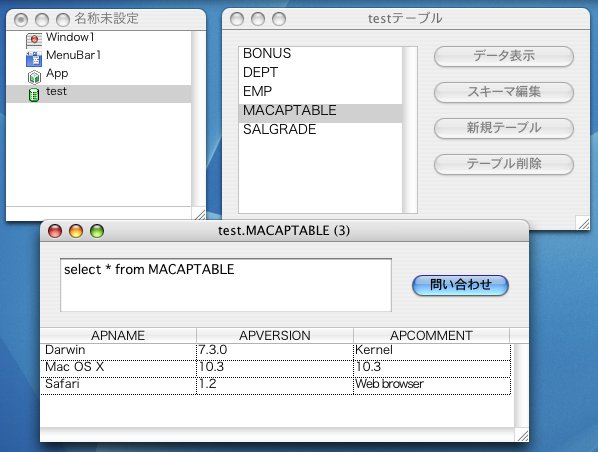This screenshot has width=598, height=452.
Task: Click the テーブル削除 button
Action: pos(504,164)
